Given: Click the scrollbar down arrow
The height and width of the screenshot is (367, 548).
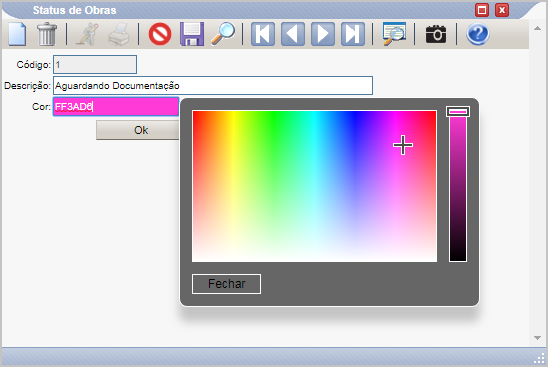Looking at the screenshot, I should [538, 338].
